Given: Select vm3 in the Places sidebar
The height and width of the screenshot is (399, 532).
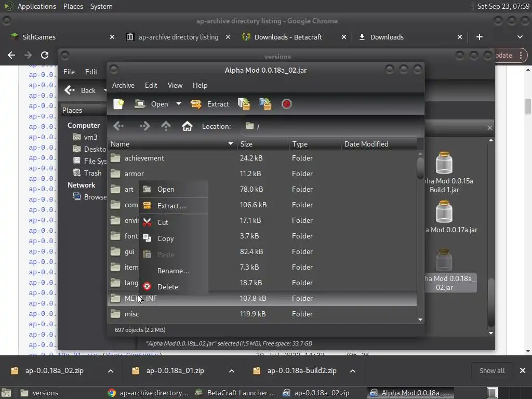Looking at the screenshot, I should (x=86, y=137).
